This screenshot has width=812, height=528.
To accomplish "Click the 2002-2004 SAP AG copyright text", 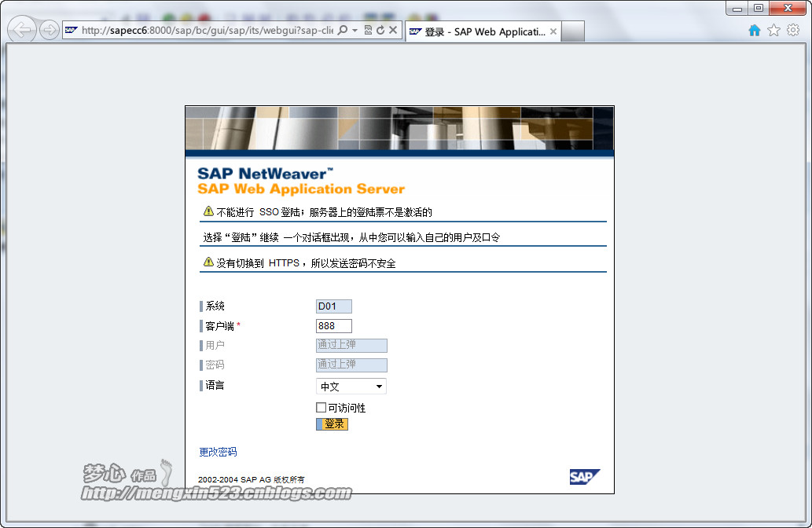I will pyautogui.click(x=252, y=479).
